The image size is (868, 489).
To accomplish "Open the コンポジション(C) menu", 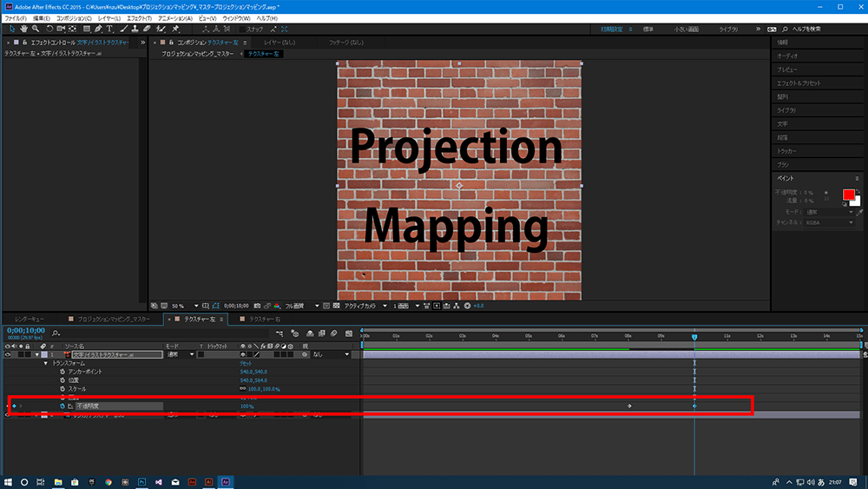I will point(74,18).
